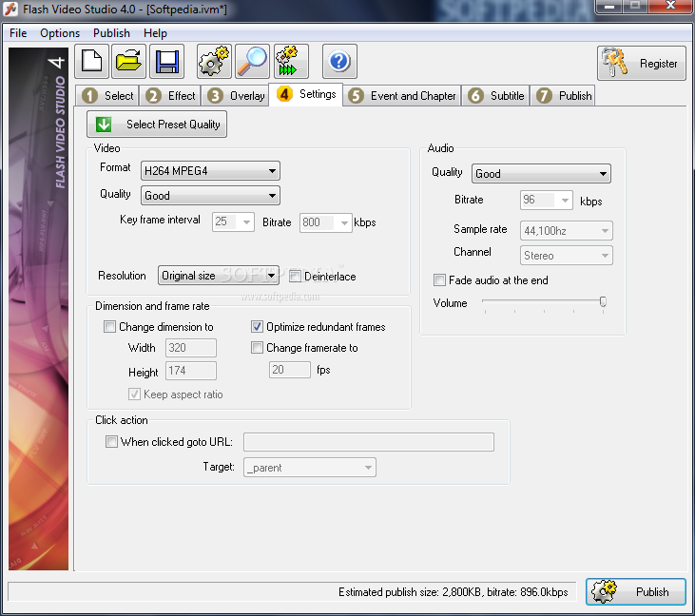695x616 pixels.
Task: Open the Sample rate 44,100hz dropdown
Action: click(x=566, y=231)
